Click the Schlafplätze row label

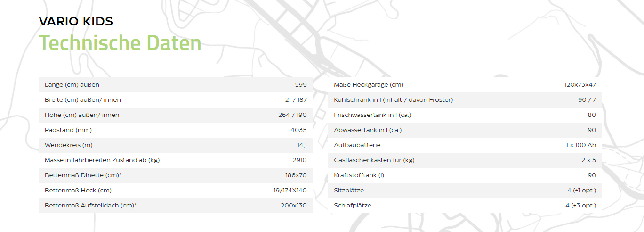353,206
